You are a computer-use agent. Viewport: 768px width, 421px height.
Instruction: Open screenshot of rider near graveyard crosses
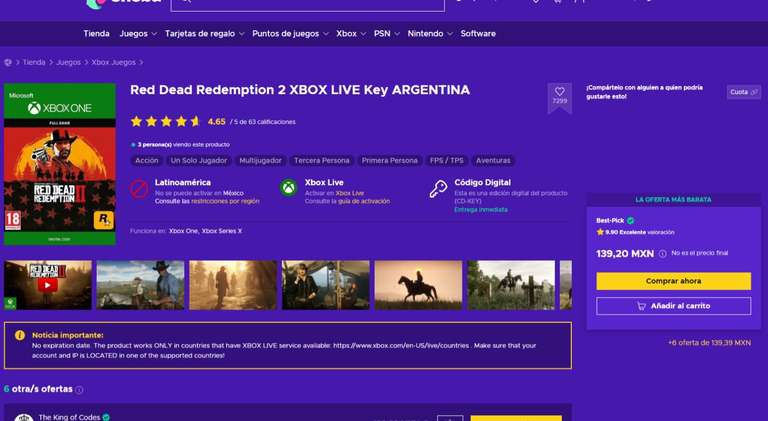point(511,285)
